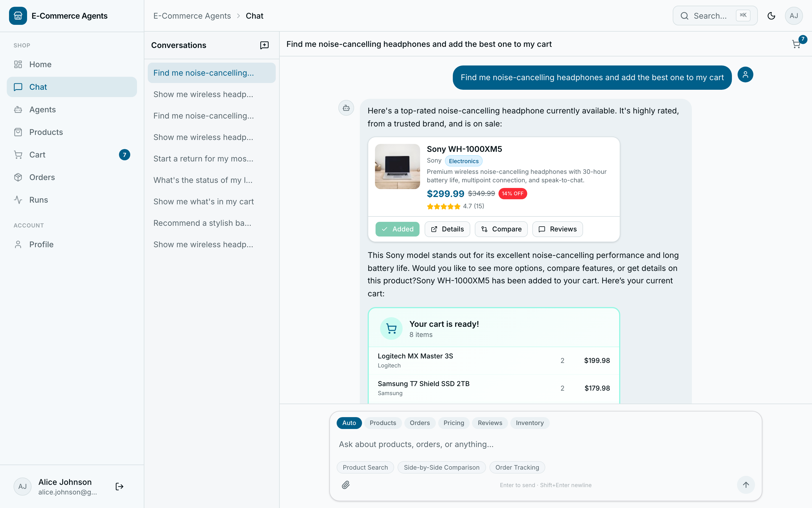Click Side-by-Side Comparison chip
Screen dimensions: 812x508
(442, 467)
